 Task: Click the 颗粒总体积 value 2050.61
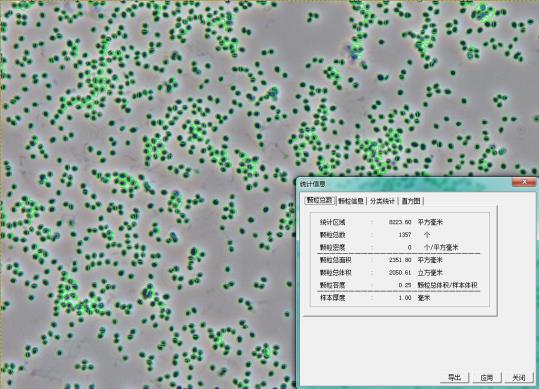coord(400,273)
